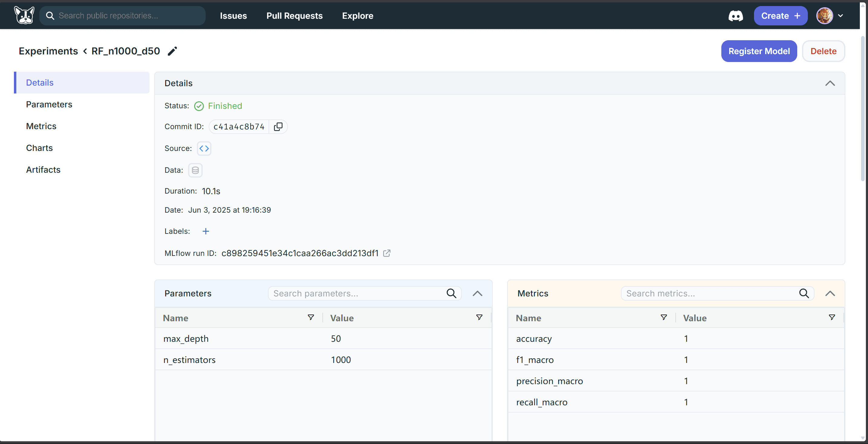Open the filter icon on Parameters Name column

[x=310, y=317]
